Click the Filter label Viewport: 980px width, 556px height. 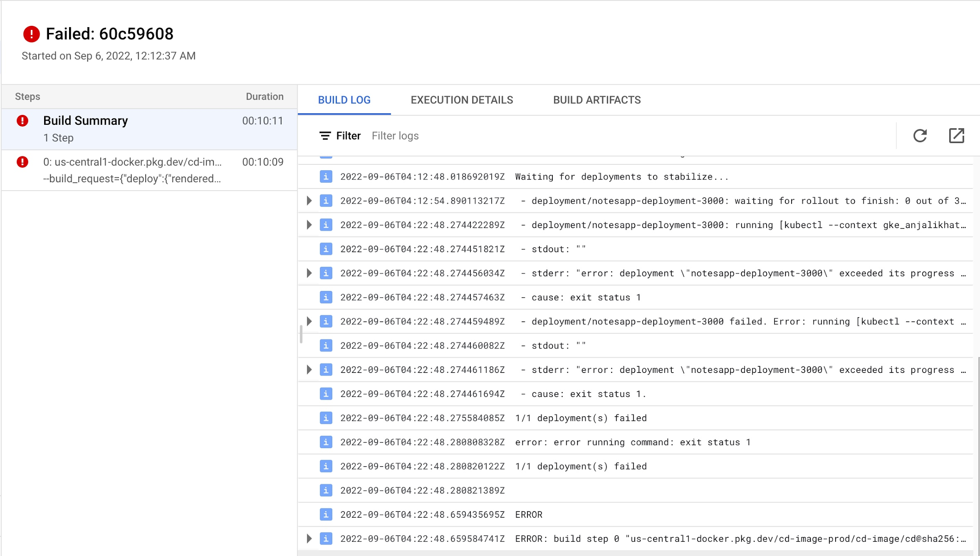point(348,136)
